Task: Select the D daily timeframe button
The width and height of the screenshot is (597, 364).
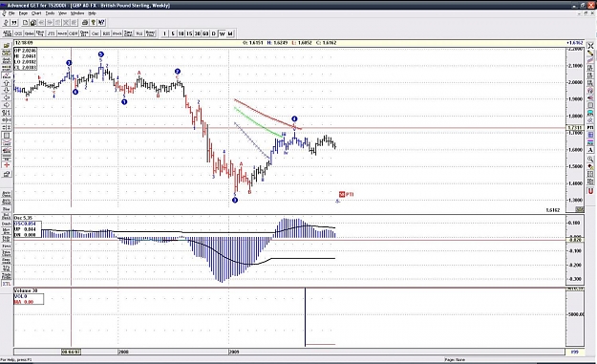Action: [x=214, y=33]
